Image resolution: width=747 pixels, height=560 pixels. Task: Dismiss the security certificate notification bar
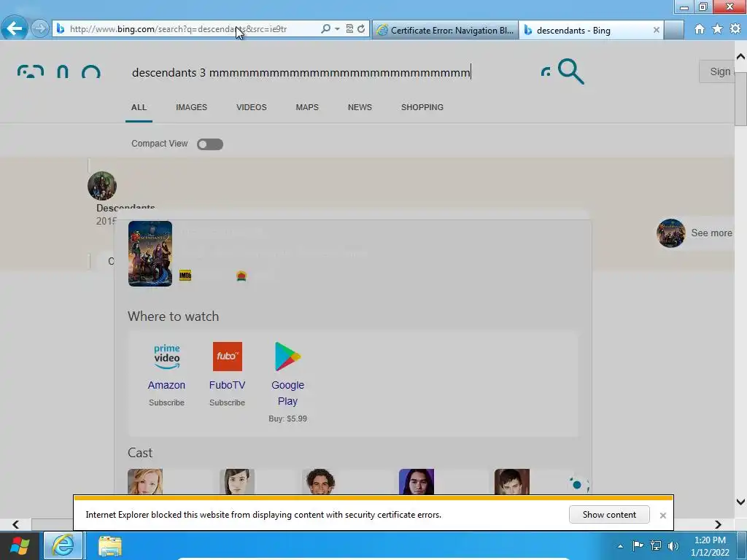[x=662, y=516]
